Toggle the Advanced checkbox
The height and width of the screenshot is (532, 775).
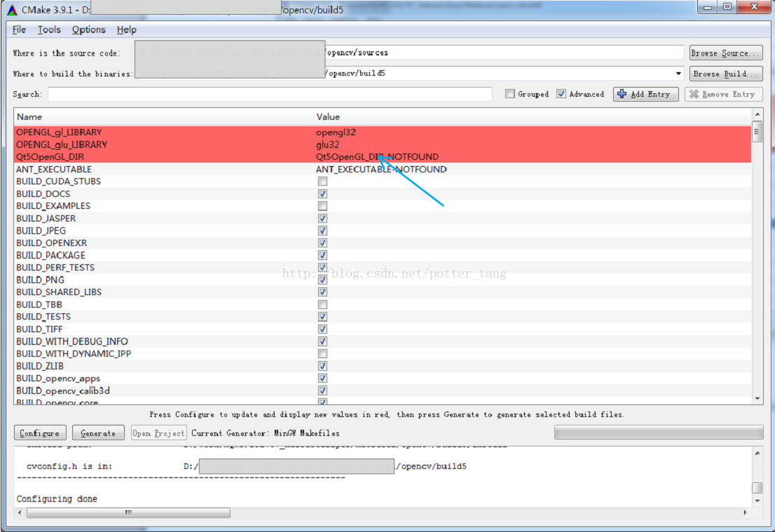(x=561, y=94)
